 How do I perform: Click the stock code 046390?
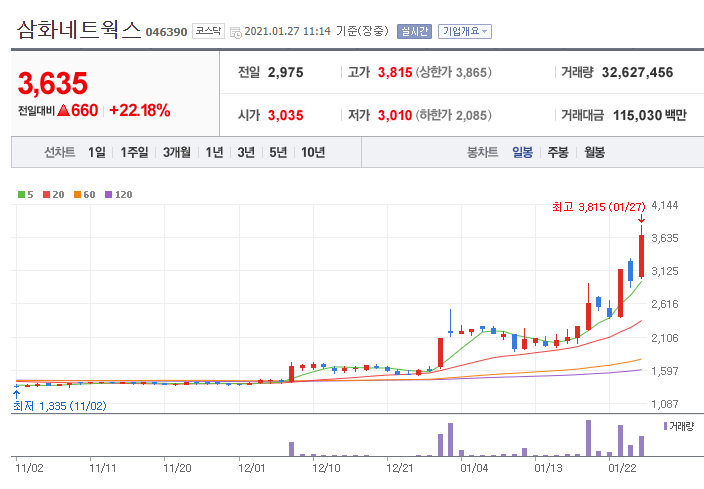click(x=167, y=32)
